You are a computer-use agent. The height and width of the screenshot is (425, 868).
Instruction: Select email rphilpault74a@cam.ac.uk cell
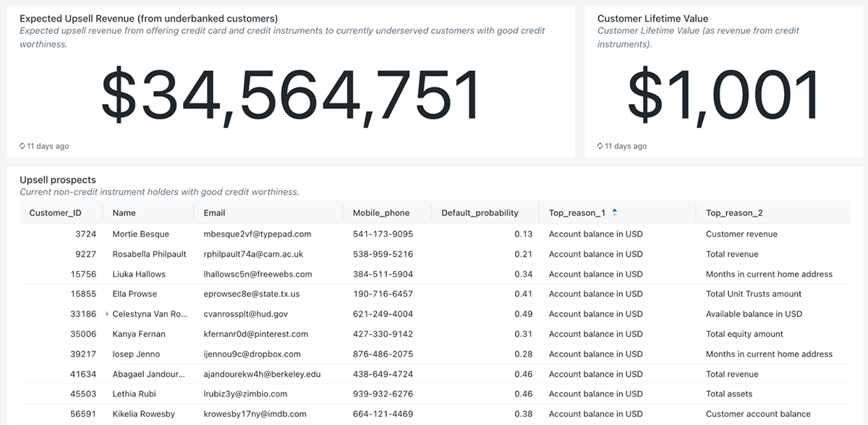(253, 254)
